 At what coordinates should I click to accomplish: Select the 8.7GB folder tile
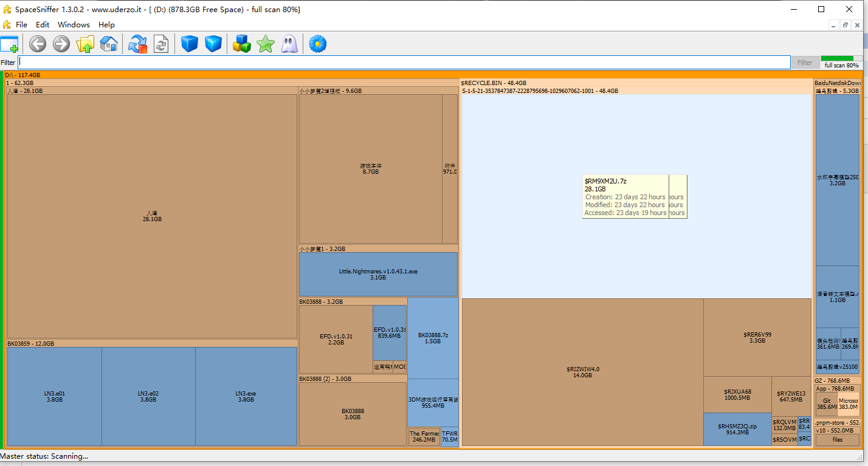pos(371,169)
